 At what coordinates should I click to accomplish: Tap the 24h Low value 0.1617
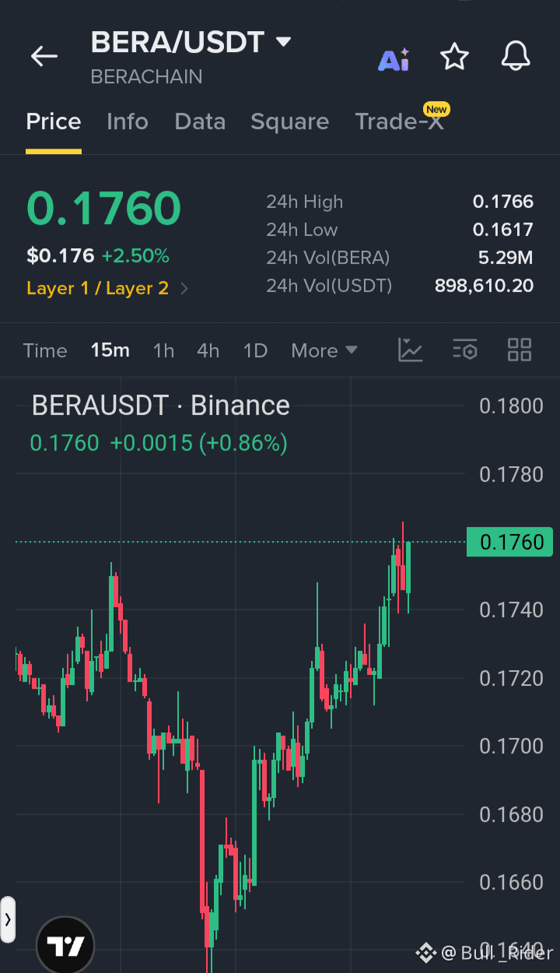(503, 230)
